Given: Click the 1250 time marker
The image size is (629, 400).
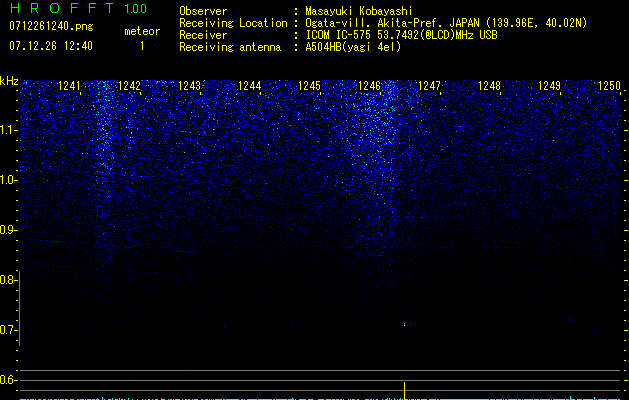Looking at the screenshot, I should point(609,86).
